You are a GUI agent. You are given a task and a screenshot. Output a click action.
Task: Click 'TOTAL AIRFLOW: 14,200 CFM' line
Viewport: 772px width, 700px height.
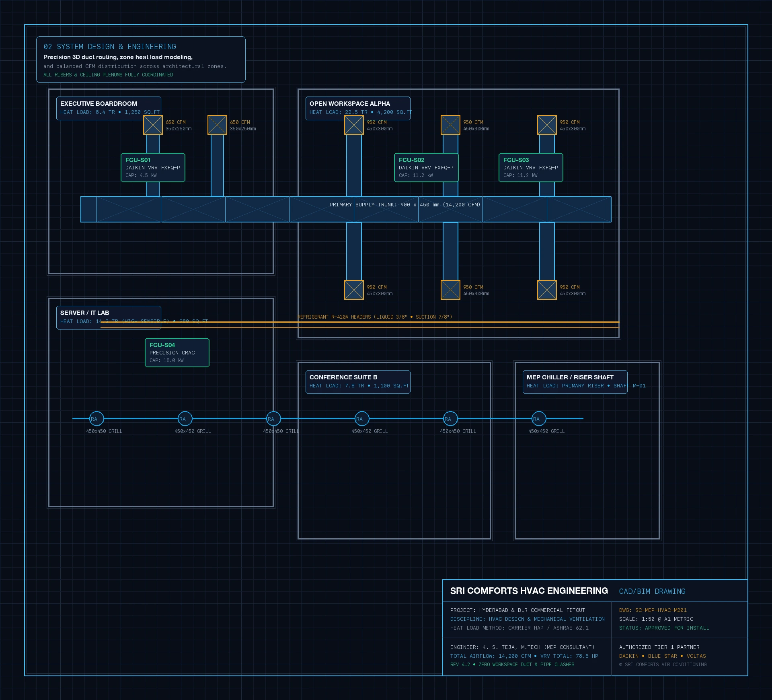pos(524,656)
